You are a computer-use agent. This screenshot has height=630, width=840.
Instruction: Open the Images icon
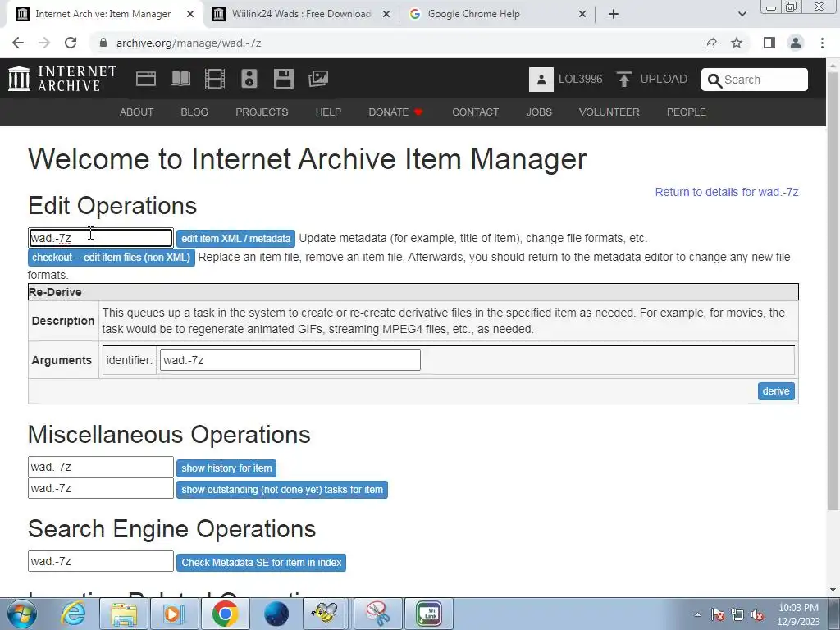coord(318,79)
